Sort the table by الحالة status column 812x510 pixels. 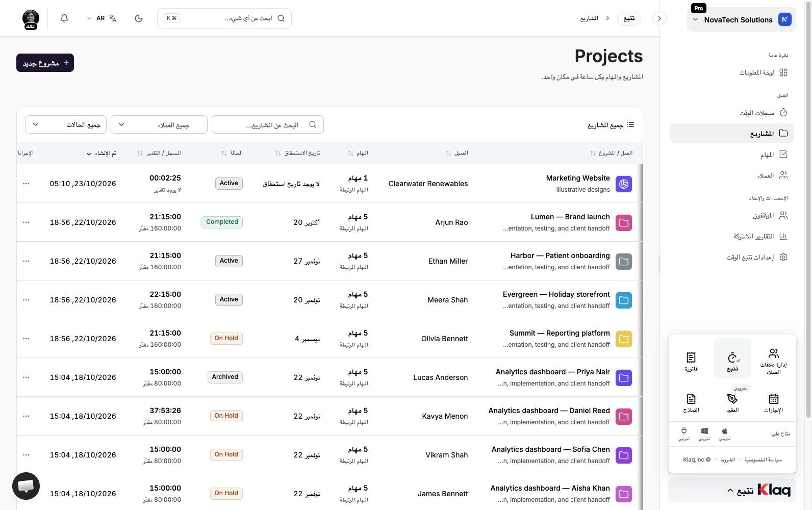click(232, 153)
